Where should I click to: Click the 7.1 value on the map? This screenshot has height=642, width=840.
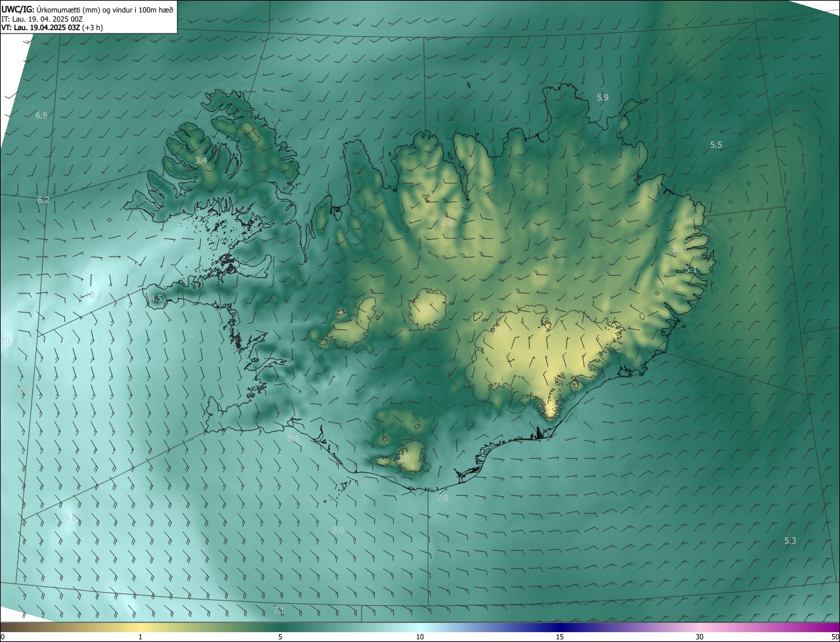pyautogui.click(x=279, y=611)
